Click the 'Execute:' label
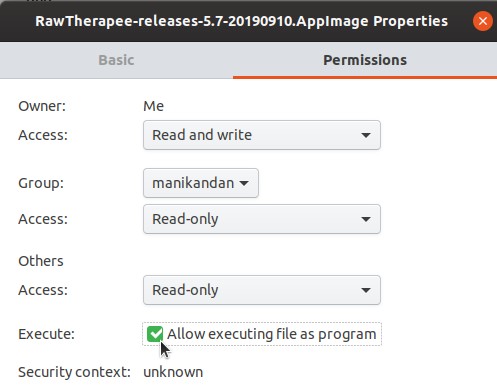The width and height of the screenshot is (497, 389). [46, 334]
